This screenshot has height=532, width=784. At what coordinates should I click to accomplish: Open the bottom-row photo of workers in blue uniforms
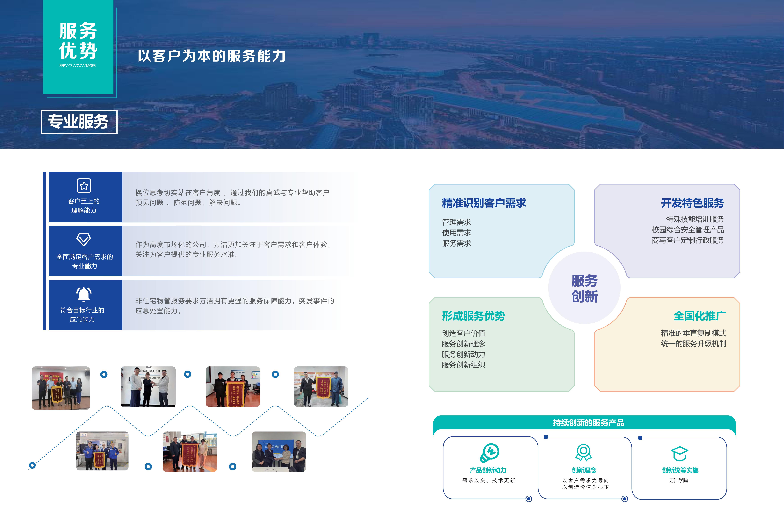pyautogui.click(x=102, y=451)
